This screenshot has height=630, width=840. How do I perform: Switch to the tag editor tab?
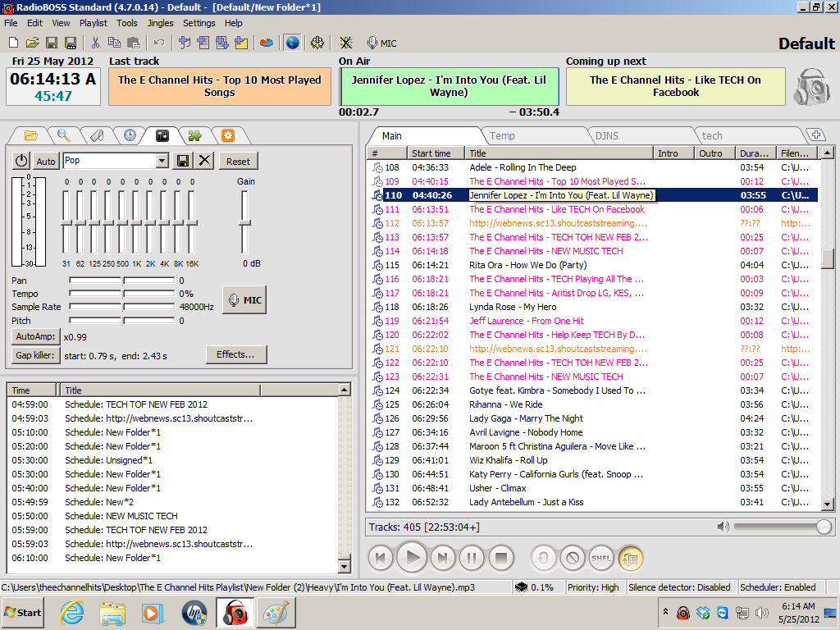(97, 135)
